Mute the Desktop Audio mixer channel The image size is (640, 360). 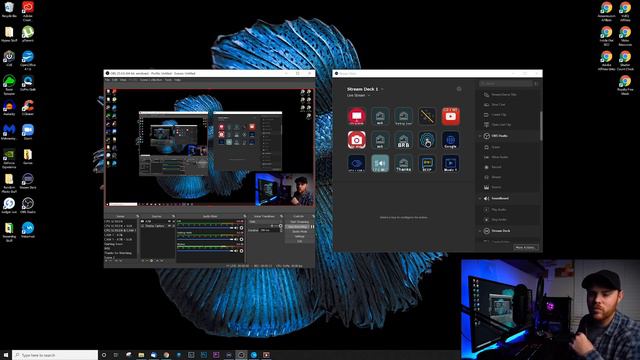pos(236,239)
